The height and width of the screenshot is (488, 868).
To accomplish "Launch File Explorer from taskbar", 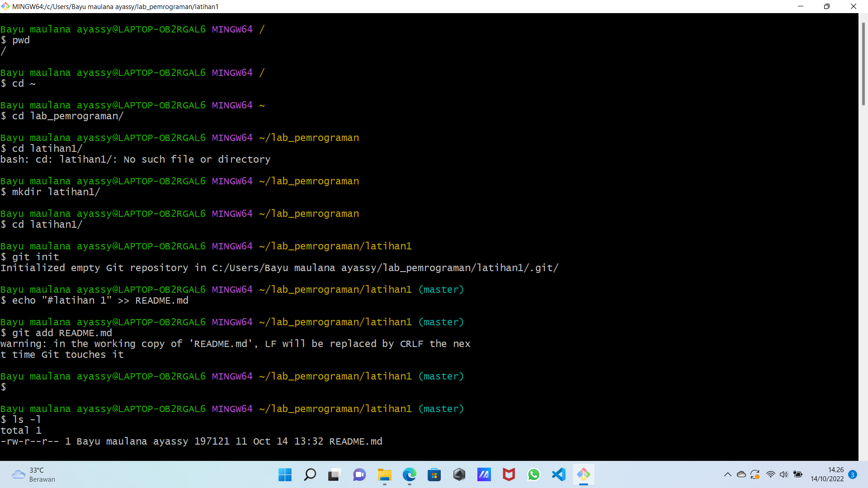I will pyautogui.click(x=384, y=475).
